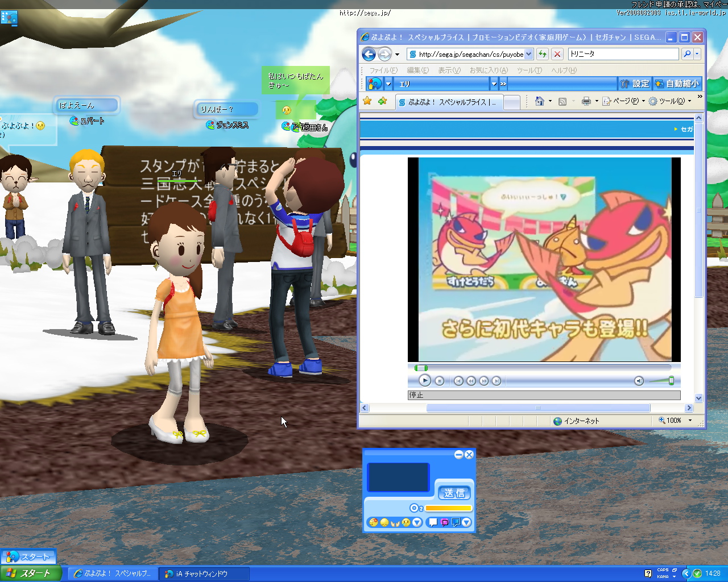This screenshot has width=728, height=582.
Task: Select the crying face emoticon
Action: [x=406, y=522]
